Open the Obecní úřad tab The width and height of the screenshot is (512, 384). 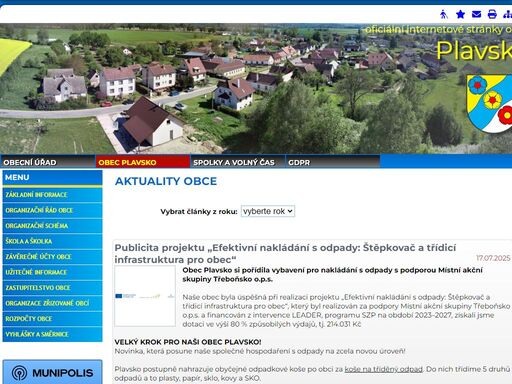pos(48,162)
